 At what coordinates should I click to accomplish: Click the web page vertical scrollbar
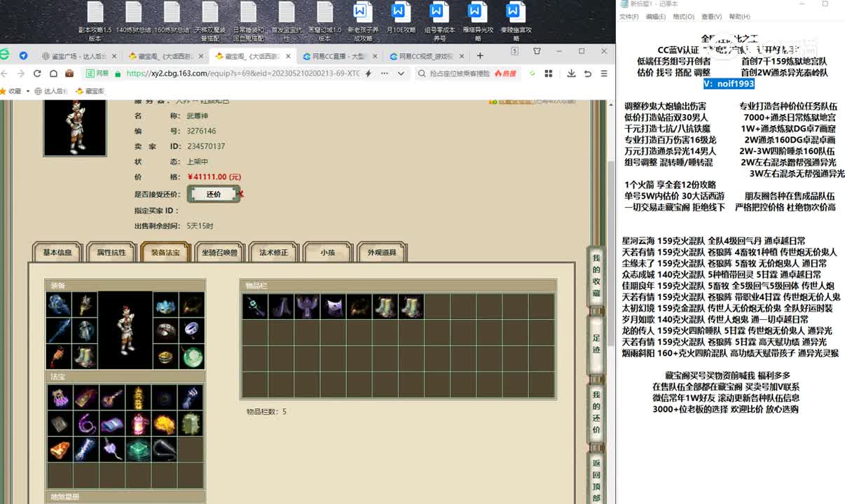coord(610,280)
